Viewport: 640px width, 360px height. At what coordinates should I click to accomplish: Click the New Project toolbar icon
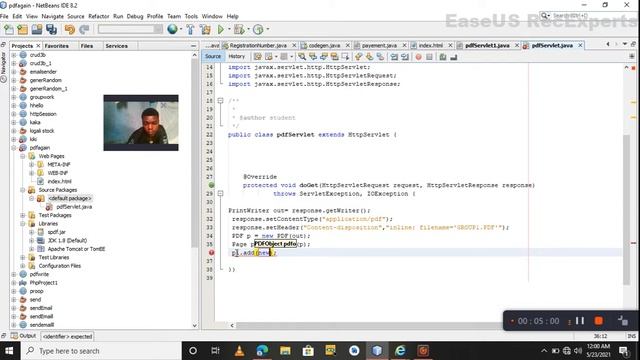(x=22, y=29)
